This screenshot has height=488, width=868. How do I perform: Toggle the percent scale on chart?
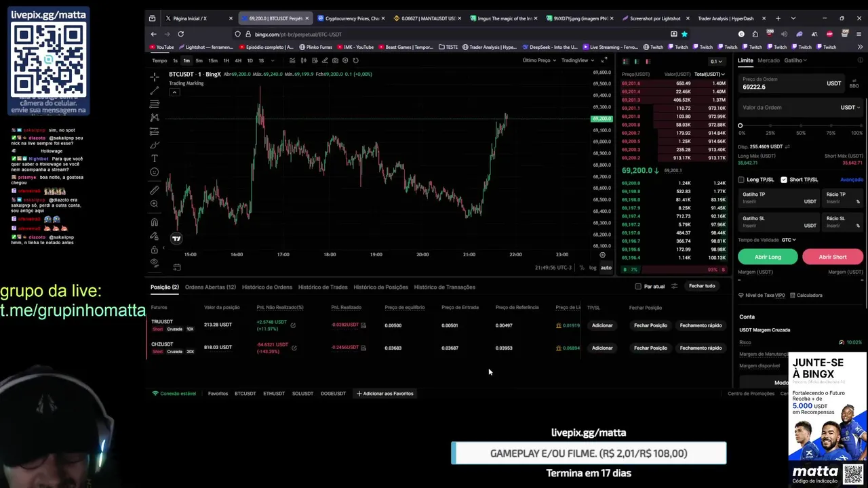[581, 268]
